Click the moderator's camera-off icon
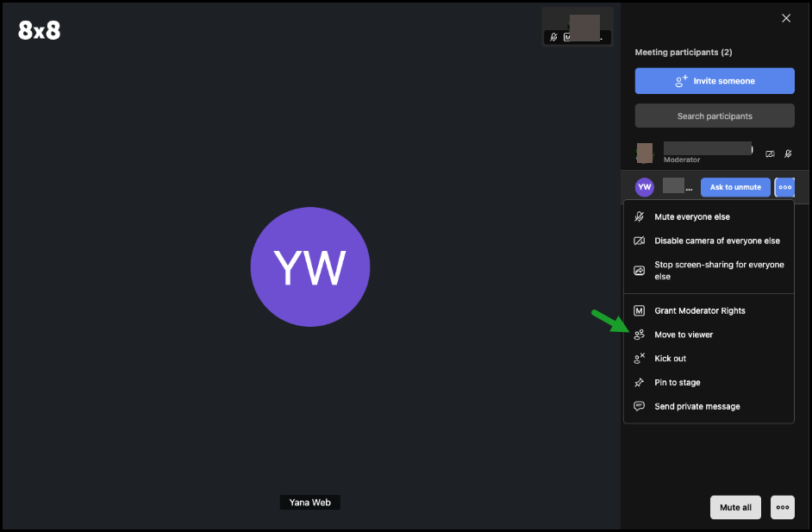 pos(770,153)
